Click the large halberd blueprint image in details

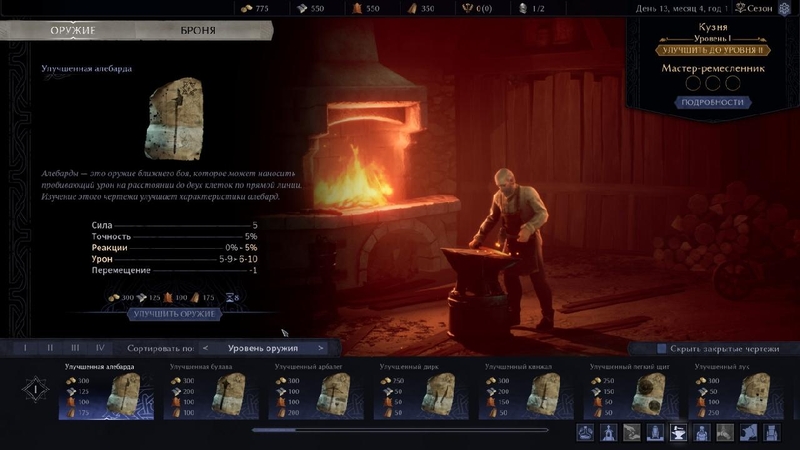tap(174, 119)
